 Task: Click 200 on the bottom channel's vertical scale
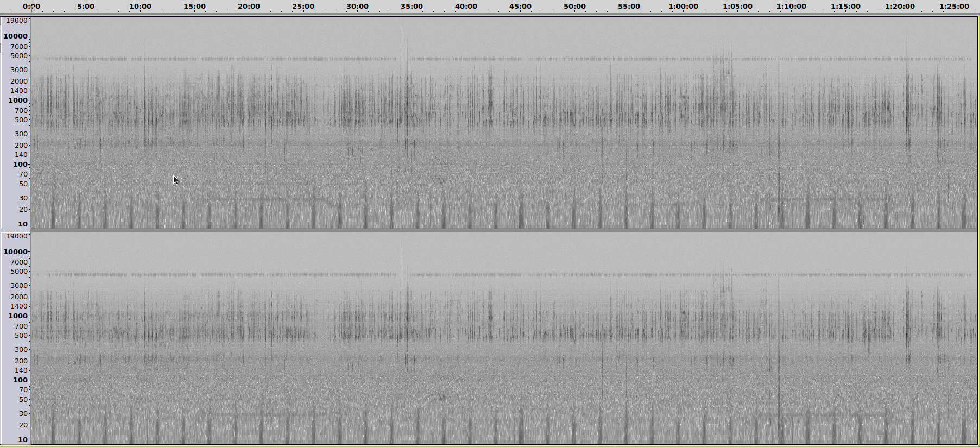click(21, 361)
